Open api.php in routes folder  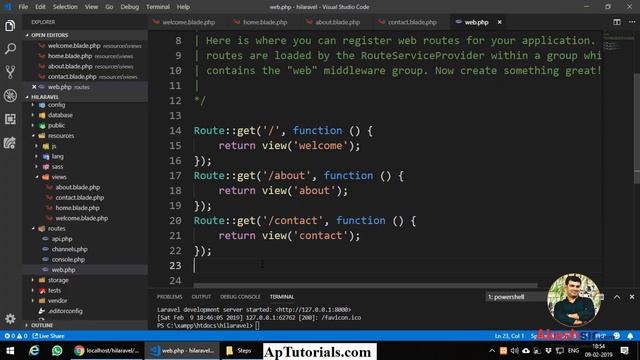62,239
